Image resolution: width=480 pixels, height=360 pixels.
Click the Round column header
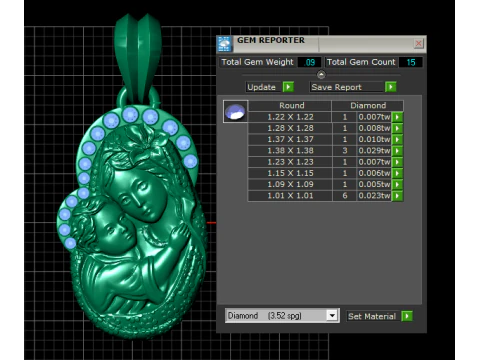click(290, 106)
